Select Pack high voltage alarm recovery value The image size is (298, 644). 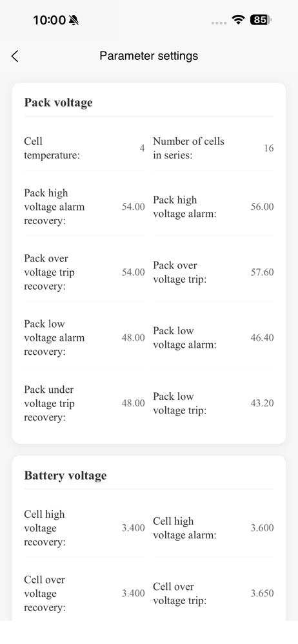(x=134, y=207)
